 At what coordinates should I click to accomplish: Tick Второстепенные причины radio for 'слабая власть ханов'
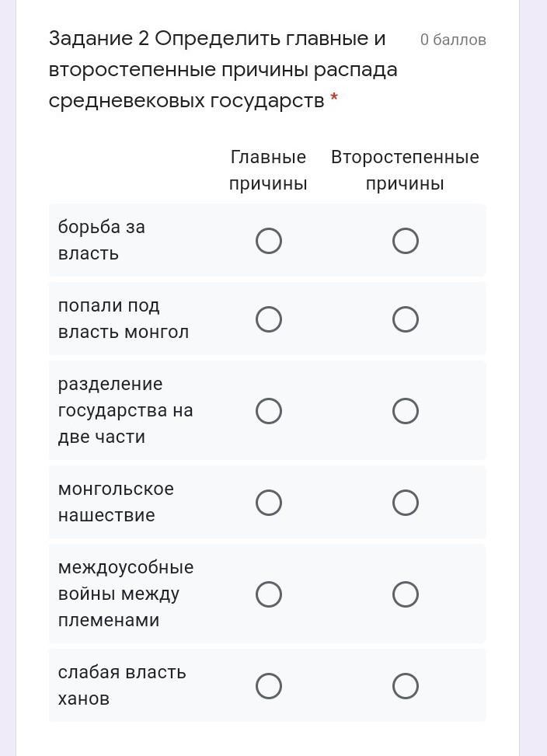[x=406, y=686]
